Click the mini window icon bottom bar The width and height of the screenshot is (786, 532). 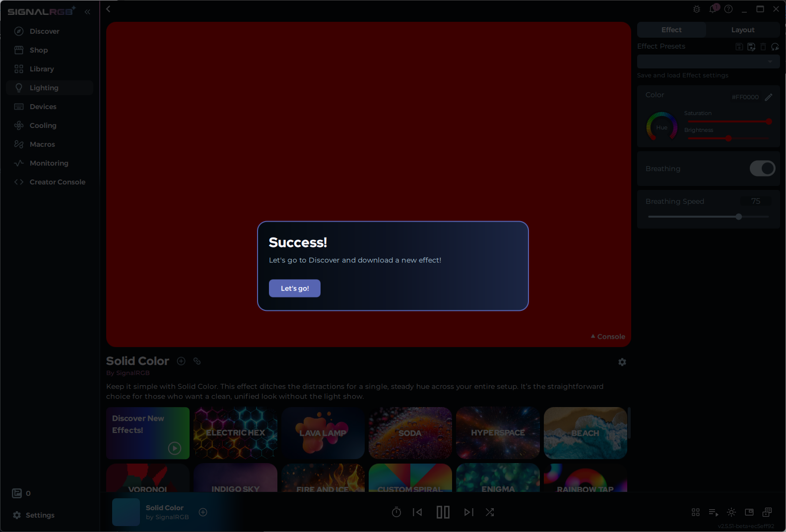(749, 512)
